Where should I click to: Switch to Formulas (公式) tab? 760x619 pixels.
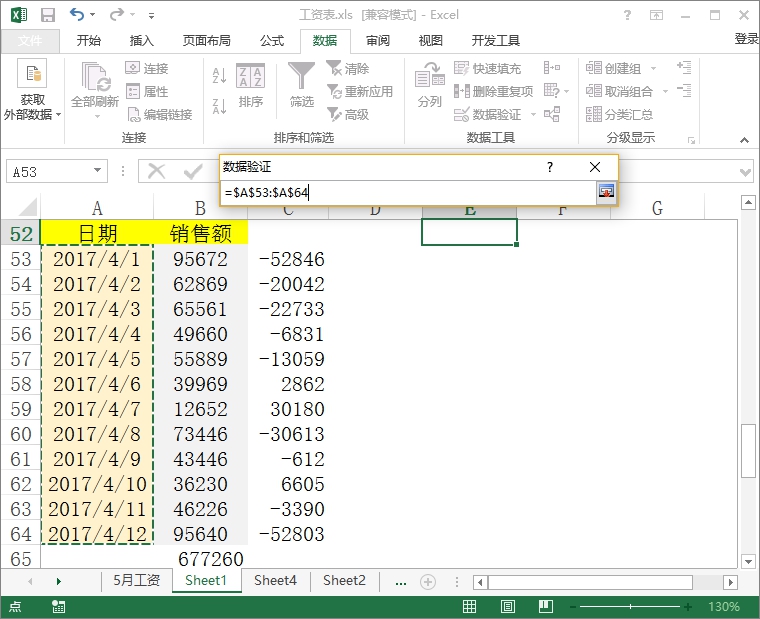click(272, 41)
